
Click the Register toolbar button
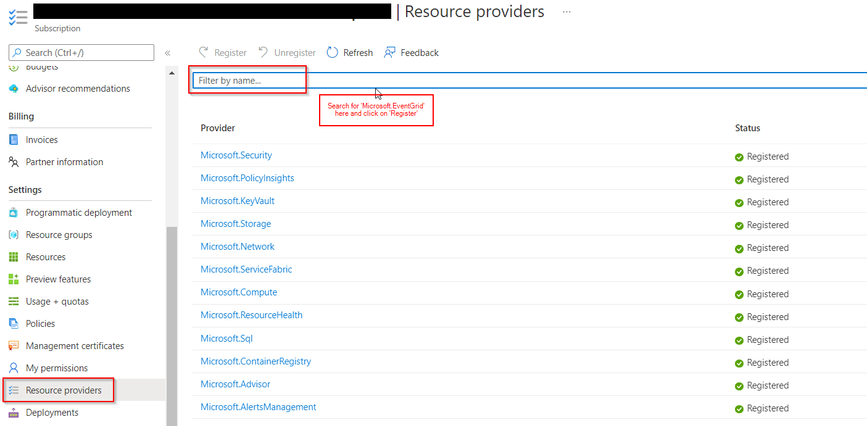(x=222, y=53)
